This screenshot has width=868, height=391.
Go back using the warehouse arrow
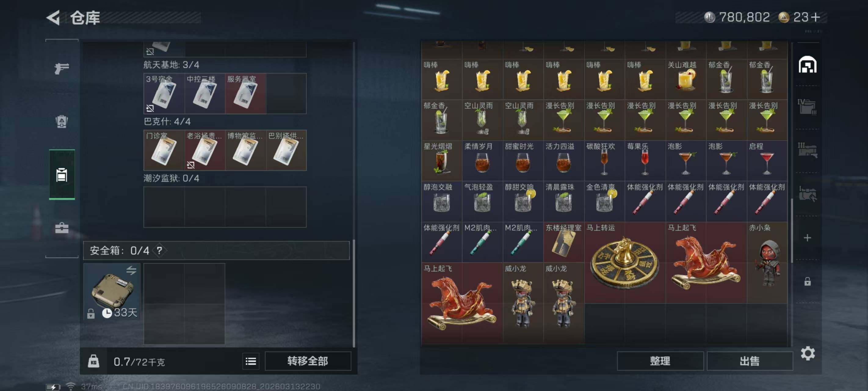point(53,17)
